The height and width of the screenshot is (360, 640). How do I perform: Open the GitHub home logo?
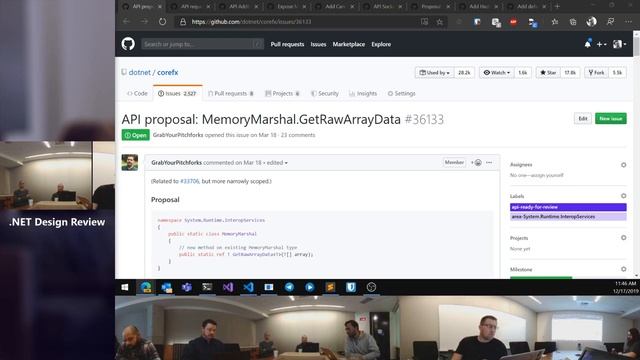point(128,44)
